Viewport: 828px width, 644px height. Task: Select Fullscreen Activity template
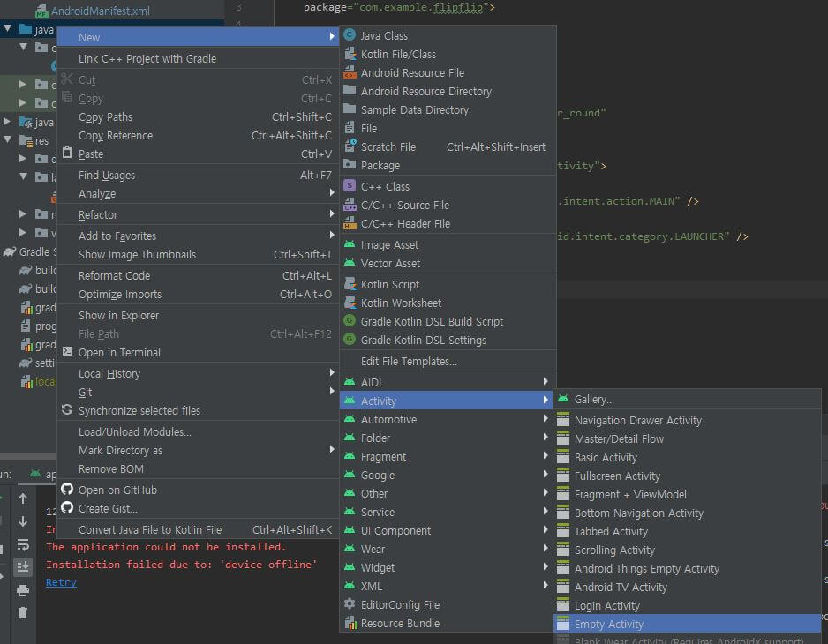pyautogui.click(x=687, y=476)
